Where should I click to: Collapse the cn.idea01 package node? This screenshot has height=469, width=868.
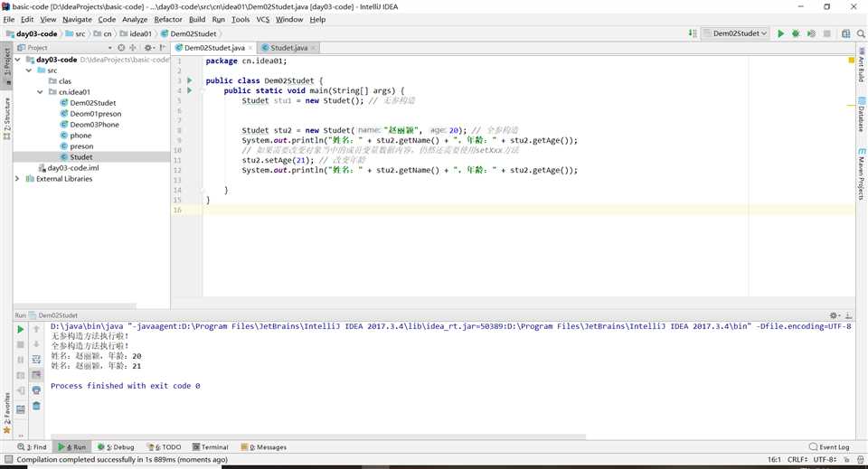(40, 92)
